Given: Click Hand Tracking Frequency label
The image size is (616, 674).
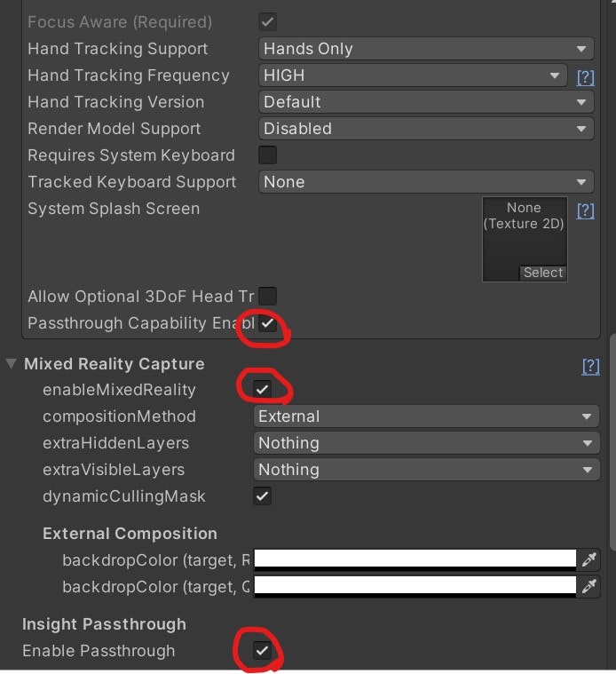Looking at the screenshot, I should (129, 75).
